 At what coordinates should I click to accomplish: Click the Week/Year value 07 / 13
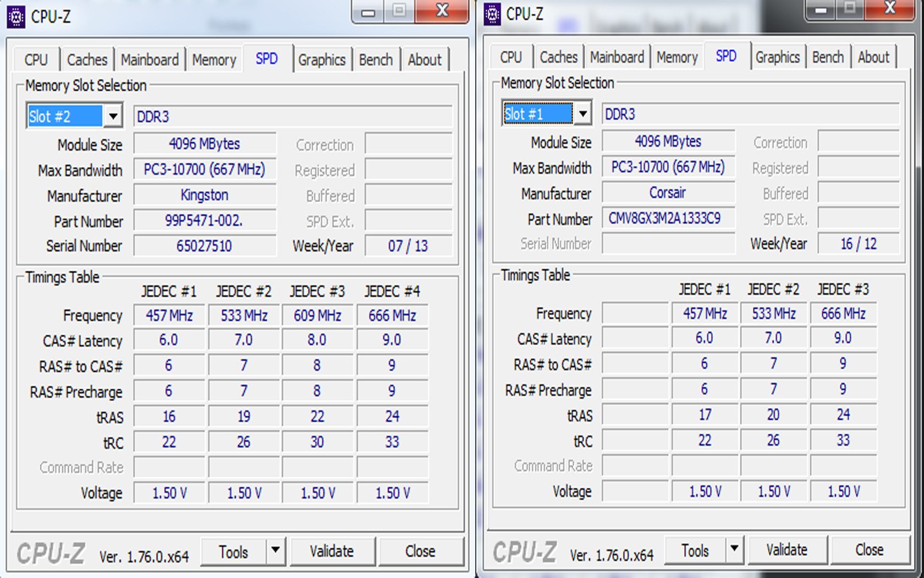click(408, 246)
